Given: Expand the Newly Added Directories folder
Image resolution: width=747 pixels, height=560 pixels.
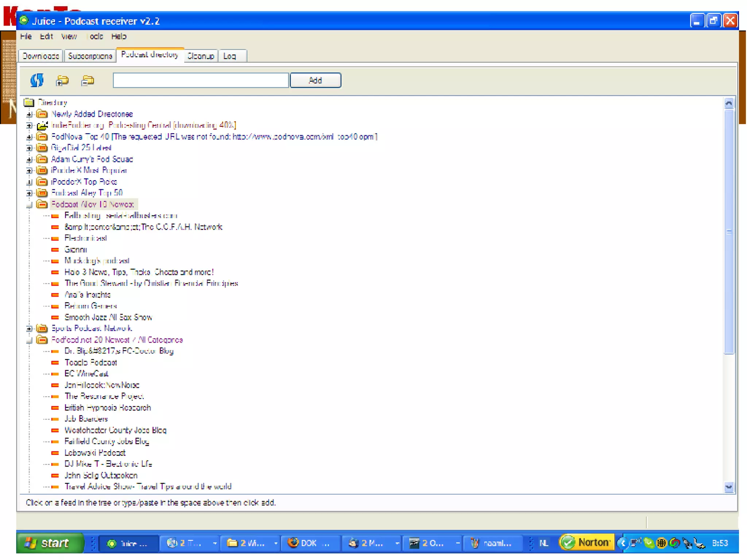Looking at the screenshot, I should coord(30,115).
